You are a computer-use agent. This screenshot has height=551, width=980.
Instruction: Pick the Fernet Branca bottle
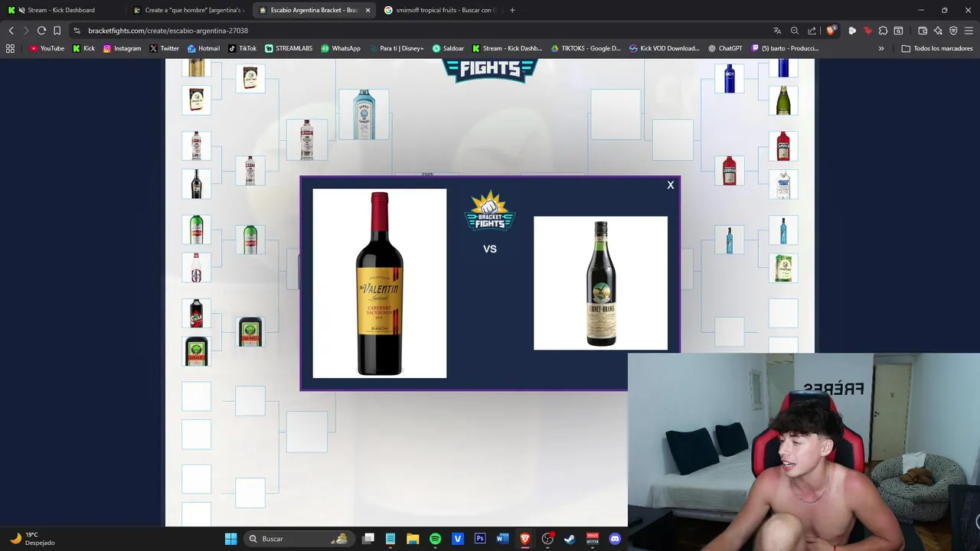(x=600, y=283)
